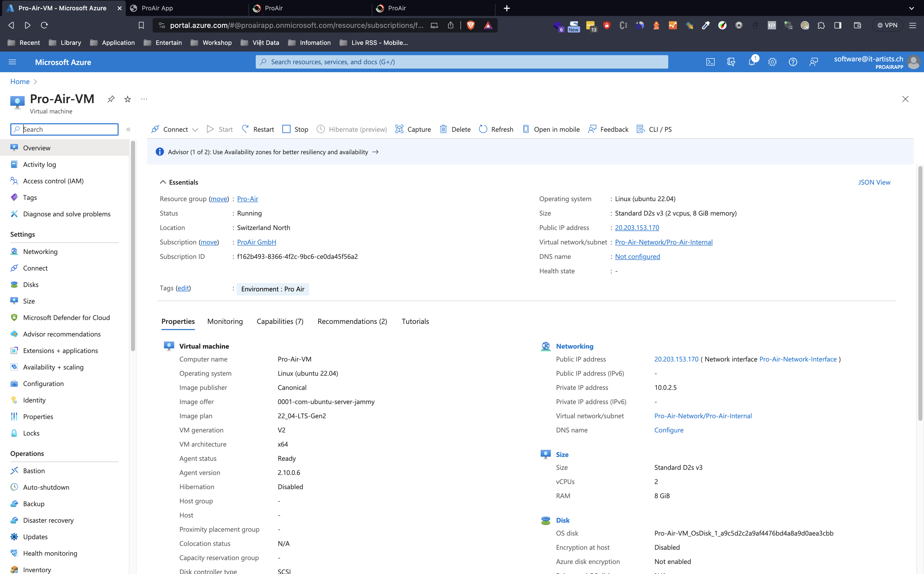Open Recommendations (2) tab
This screenshot has height=574, width=924.
pos(352,322)
